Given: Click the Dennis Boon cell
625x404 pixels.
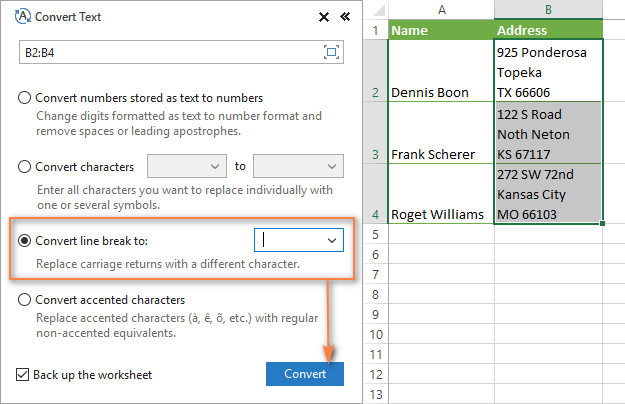Looking at the screenshot, I should pos(440,92).
